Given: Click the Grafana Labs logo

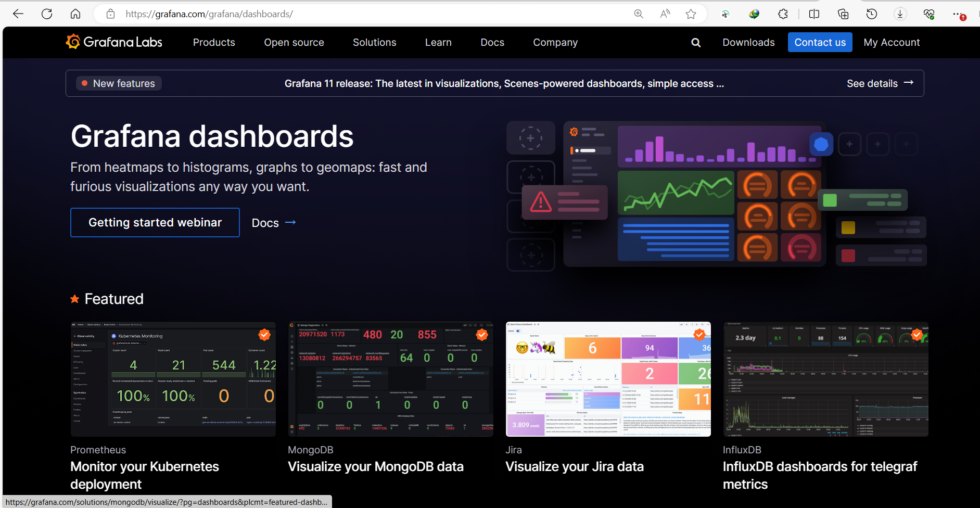Looking at the screenshot, I should [x=114, y=42].
